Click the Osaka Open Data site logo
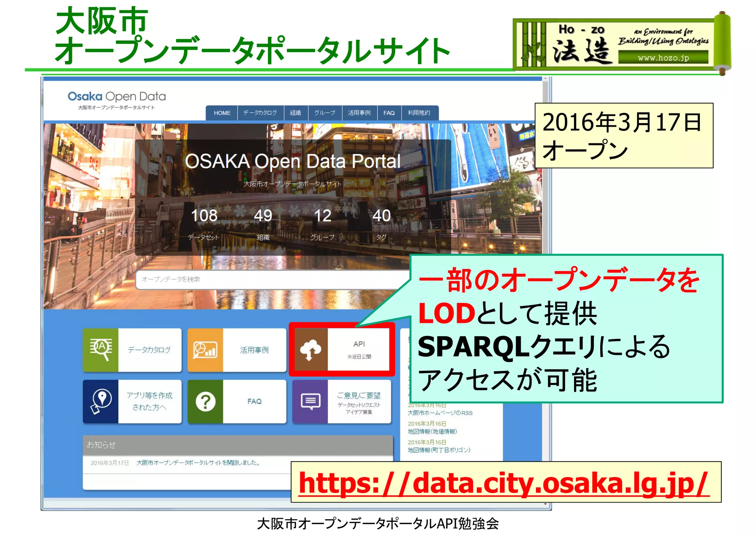 pos(117,100)
